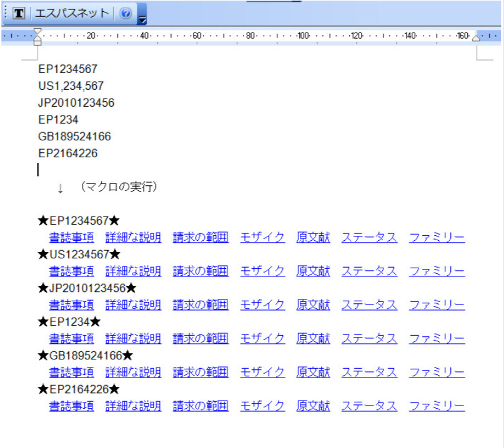Open ステータス link under US1234567
504x448 pixels.
click(368, 271)
